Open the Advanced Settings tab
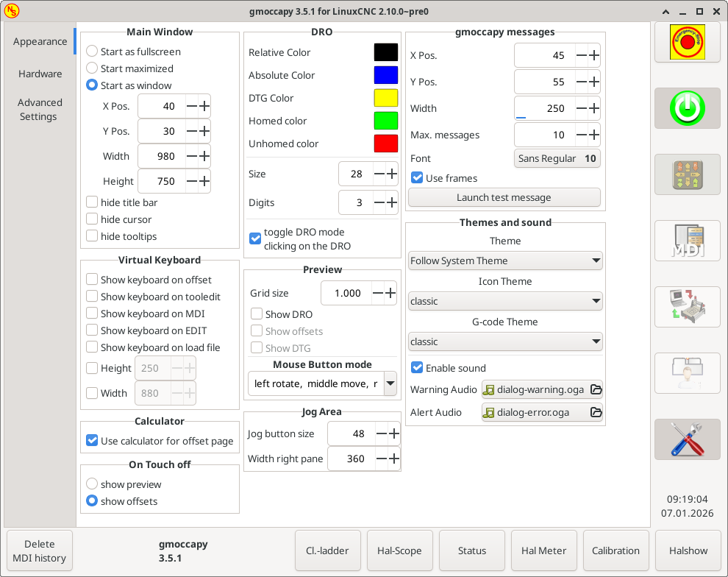The height and width of the screenshot is (577, 728). pyautogui.click(x=39, y=110)
